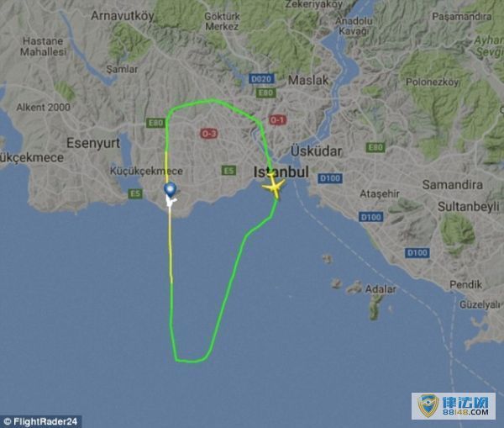
Task: Click the Maslak label on the map
Action: tap(308, 80)
